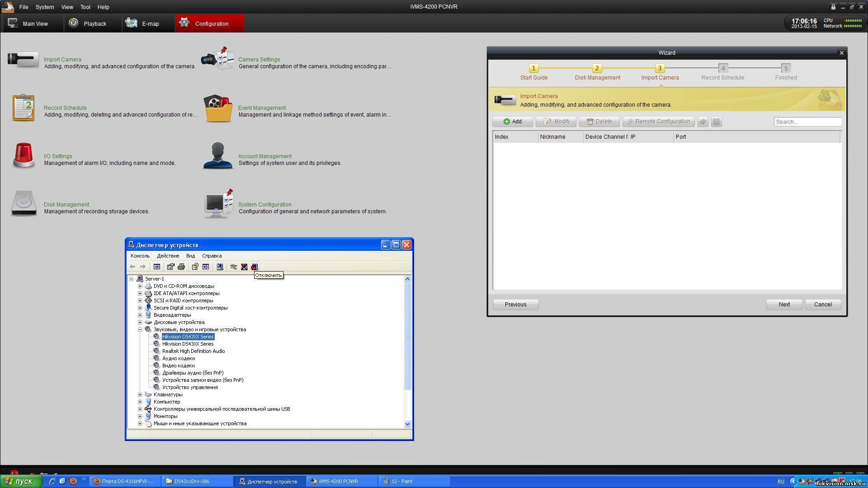Open System Configuration monitor icon
The height and width of the screenshot is (488, 868).
tap(219, 204)
